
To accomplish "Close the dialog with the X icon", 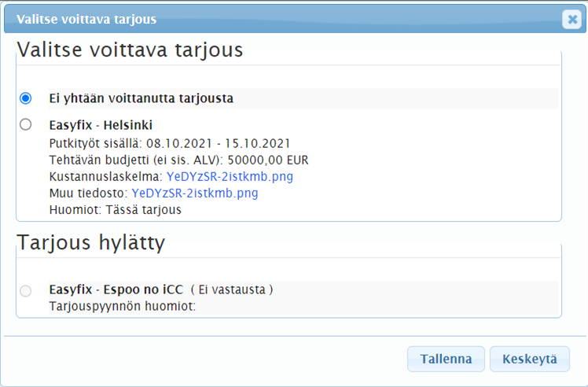I will point(571,20).
